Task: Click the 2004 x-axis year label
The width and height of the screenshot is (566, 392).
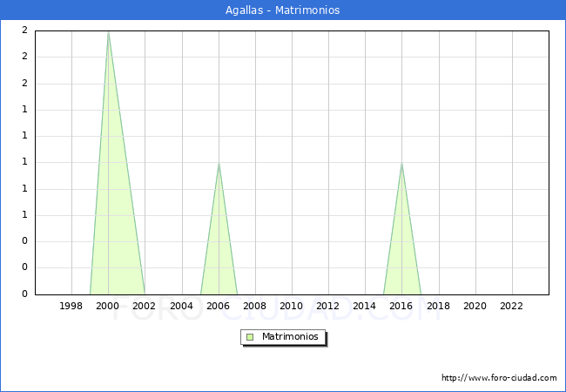Action: (x=181, y=306)
